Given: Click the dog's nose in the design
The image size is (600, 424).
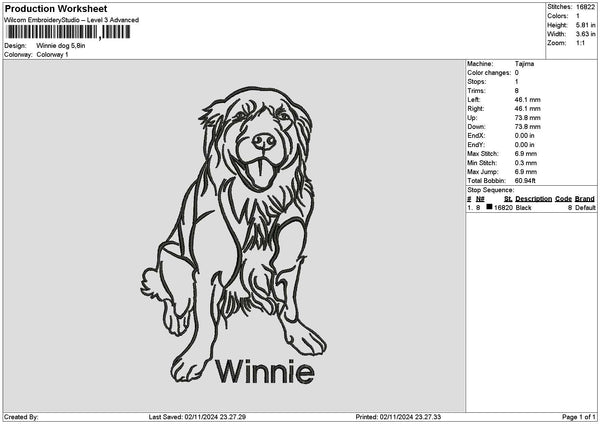Looking at the screenshot, I should point(264,142).
